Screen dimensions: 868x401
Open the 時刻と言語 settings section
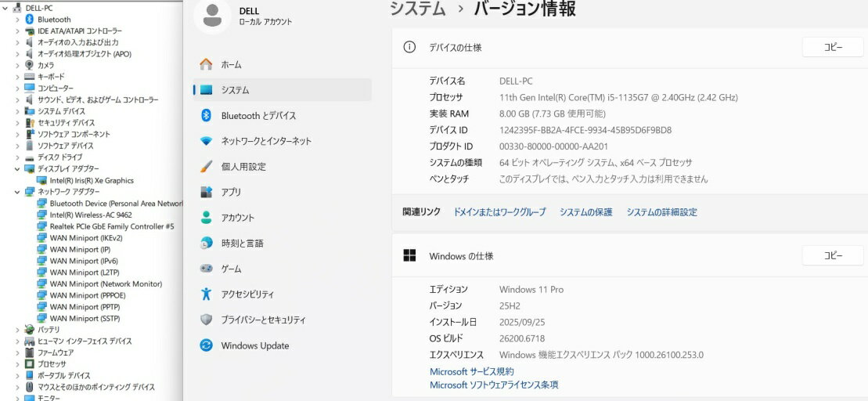pyautogui.click(x=242, y=244)
